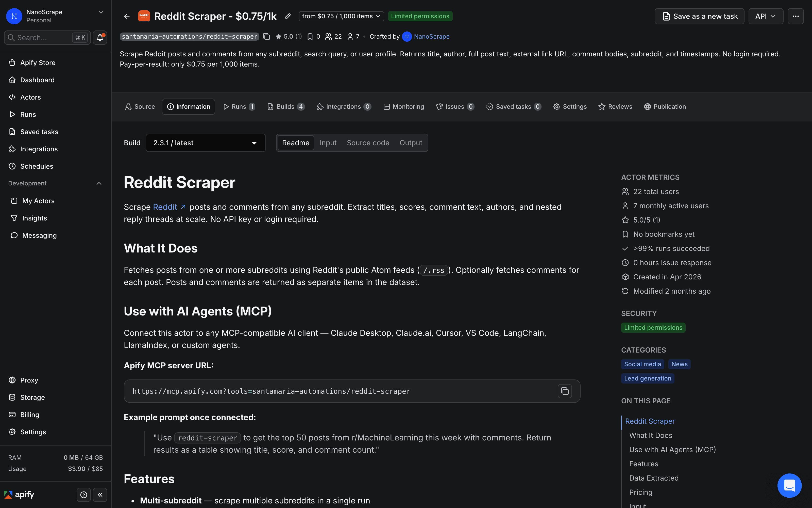Select the Source code view
This screenshot has width=812, height=508.
pos(368,143)
